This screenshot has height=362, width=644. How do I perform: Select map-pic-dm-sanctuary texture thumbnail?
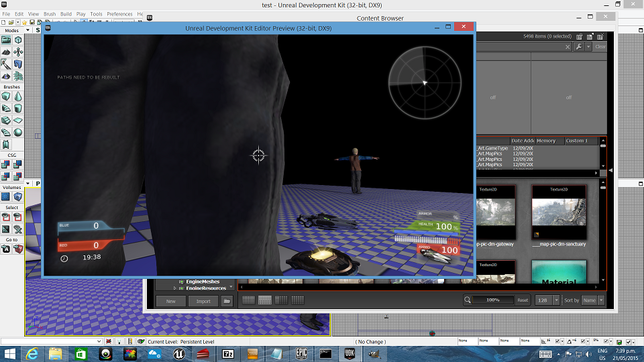tap(559, 212)
